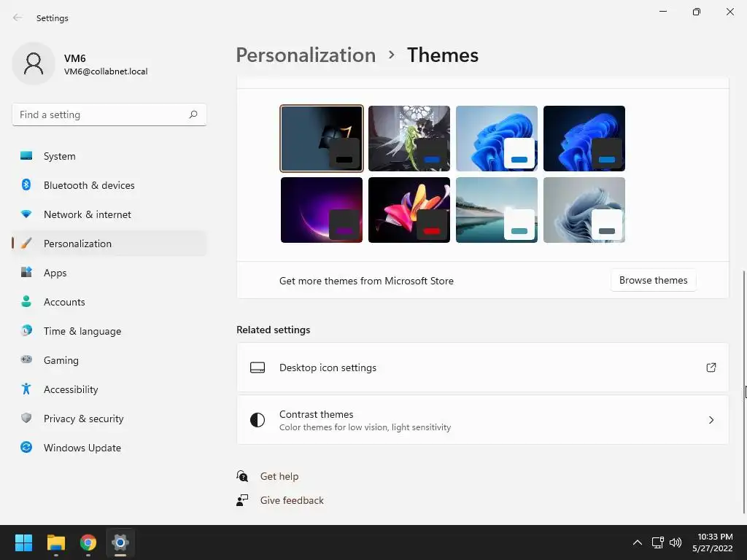The image size is (747, 560).
Task: Click the Gaming controller icon
Action: pyautogui.click(x=26, y=359)
